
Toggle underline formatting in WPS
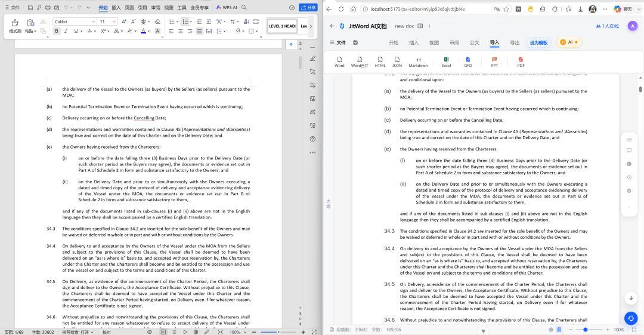tap(76, 31)
